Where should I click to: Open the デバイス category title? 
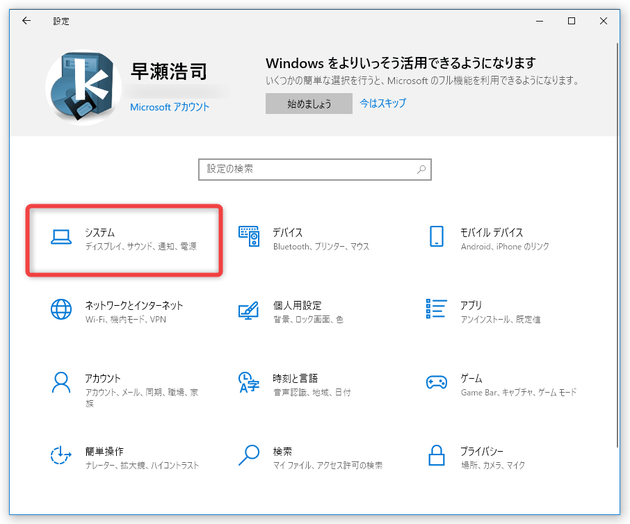[x=288, y=232]
